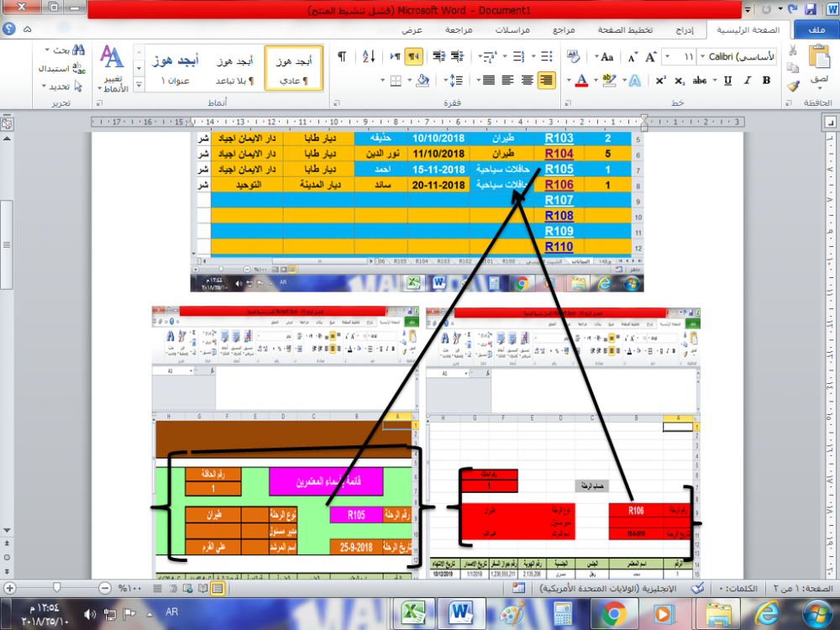This screenshot has width=840, height=630.
Task: Toggle Show/Hide paragraph marks ¶
Action: (342, 56)
